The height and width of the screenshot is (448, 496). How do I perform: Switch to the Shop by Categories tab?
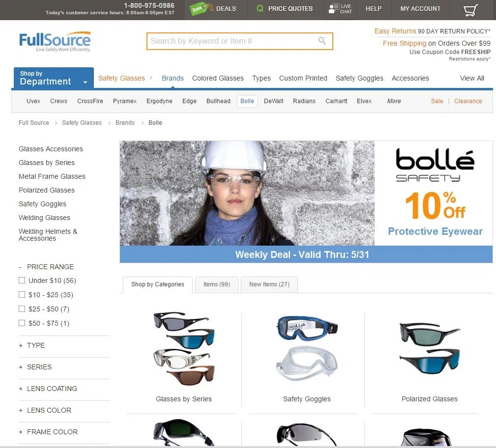coord(157,284)
